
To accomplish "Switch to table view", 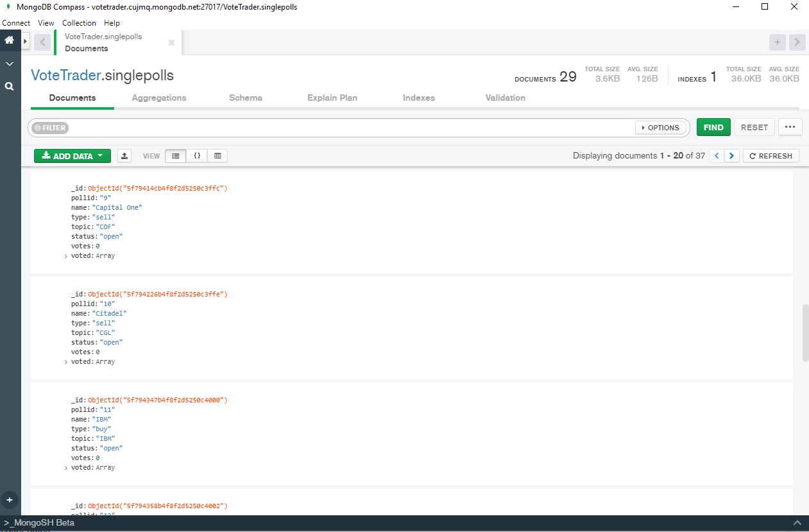I will [x=217, y=156].
